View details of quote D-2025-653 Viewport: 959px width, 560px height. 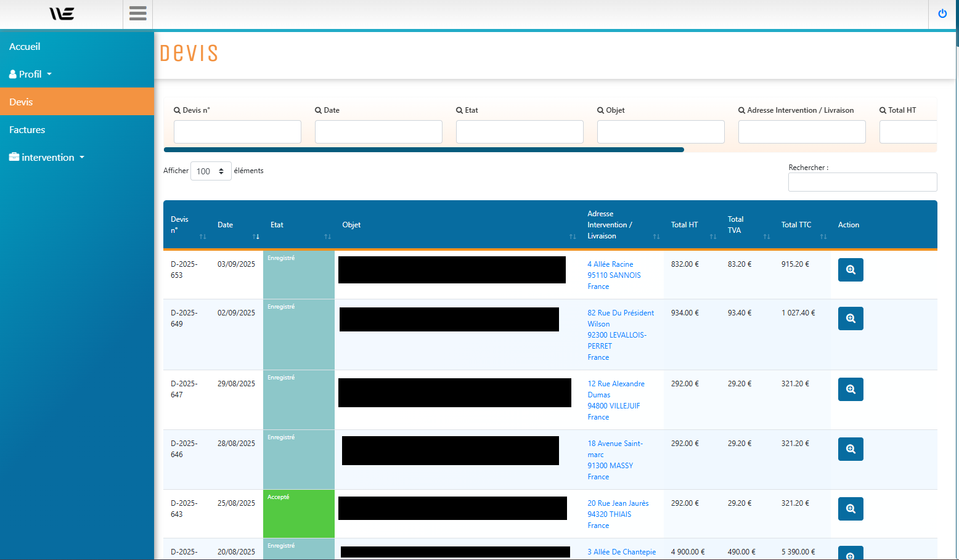point(850,270)
